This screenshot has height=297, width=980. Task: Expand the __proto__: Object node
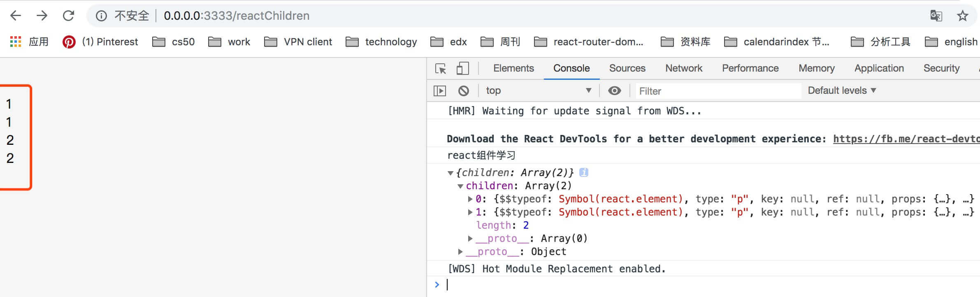(x=460, y=252)
